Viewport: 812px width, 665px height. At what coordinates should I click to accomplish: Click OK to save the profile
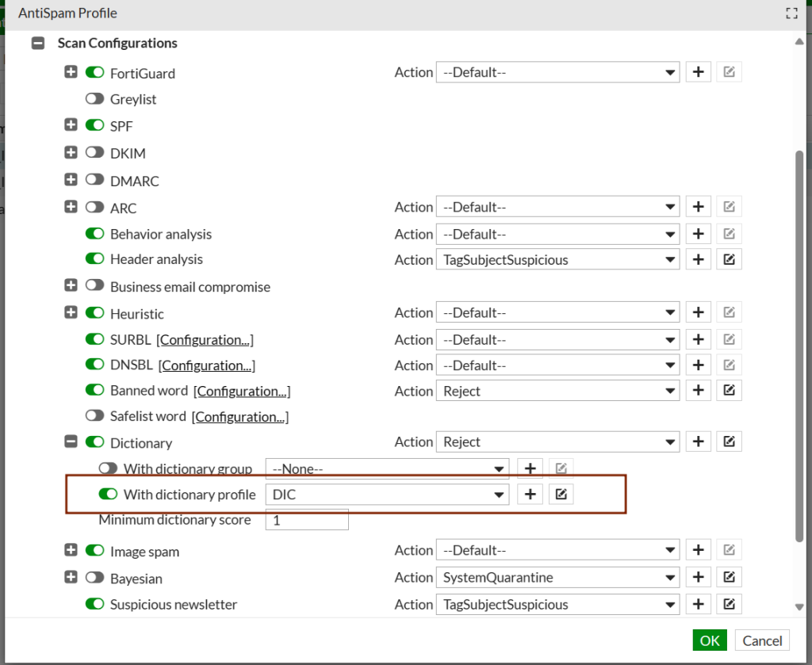coord(709,640)
